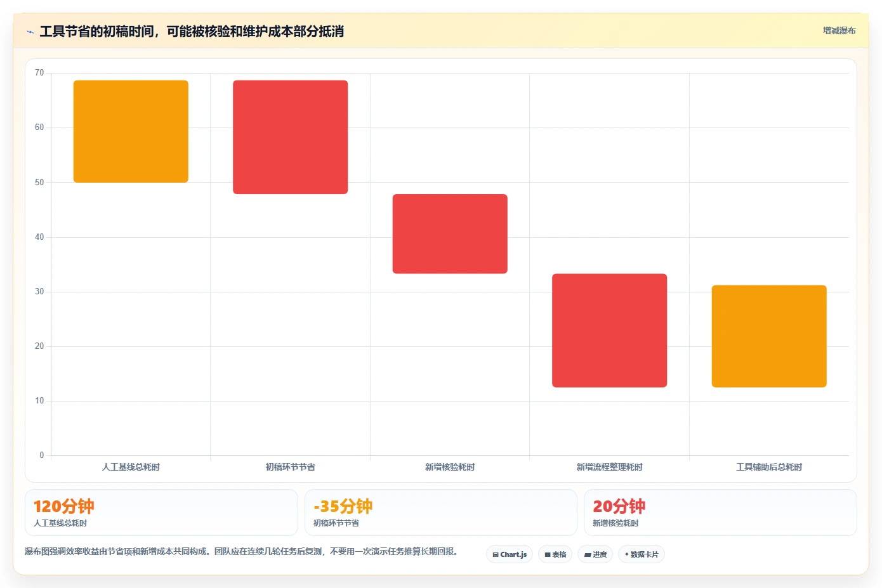Click the red 新增流程整理耗时 bar

pos(609,330)
